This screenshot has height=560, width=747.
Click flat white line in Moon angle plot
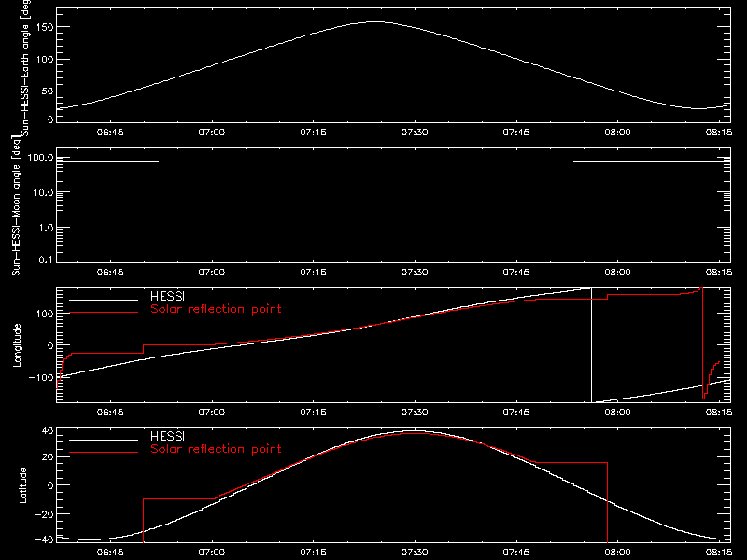pyautogui.click(x=393, y=161)
